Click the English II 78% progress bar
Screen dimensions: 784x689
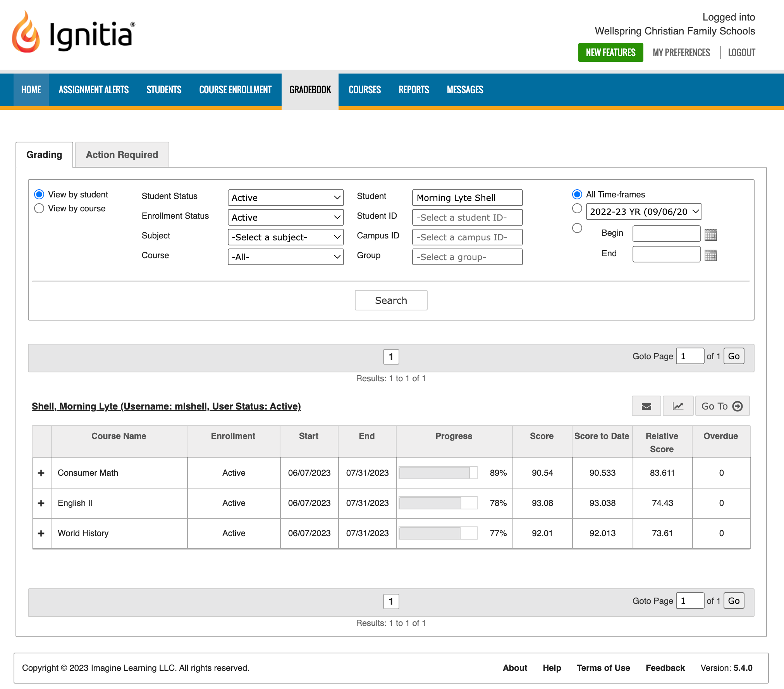click(438, 503)
